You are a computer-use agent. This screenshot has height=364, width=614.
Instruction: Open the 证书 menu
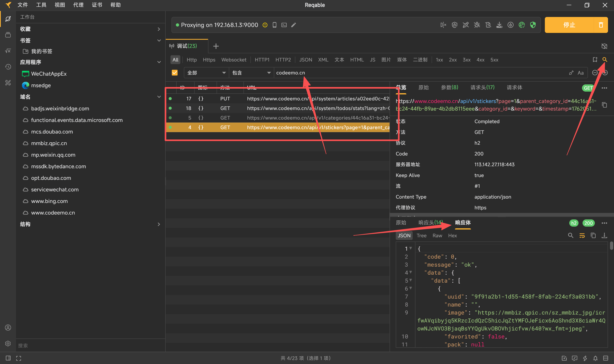point(97,5)
